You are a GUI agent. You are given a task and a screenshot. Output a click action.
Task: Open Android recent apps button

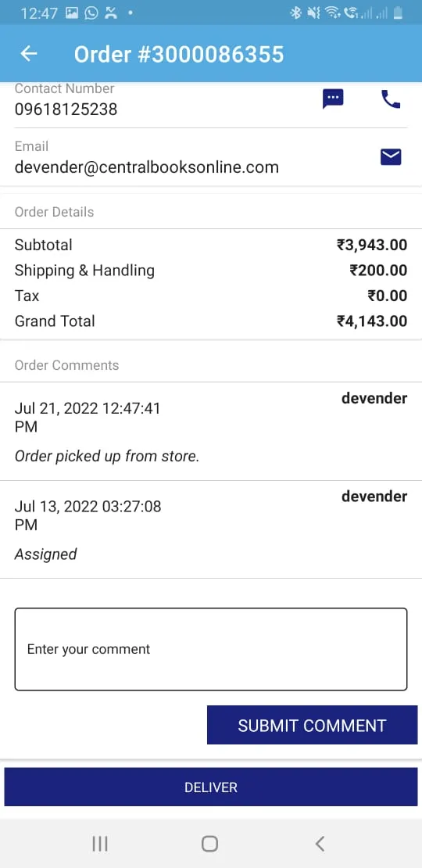click(100, 844)
